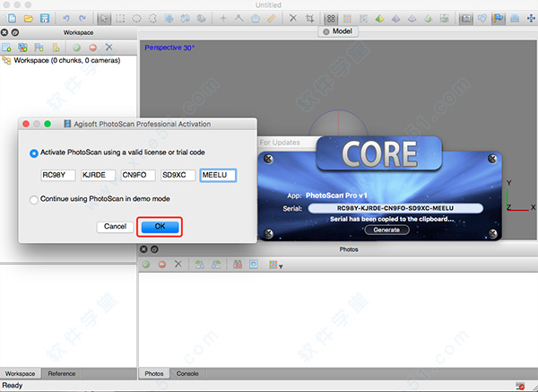This screenshot has height=392, width=538.
Task: Switch to the Photos bottom tab
Action: (154, 373)
